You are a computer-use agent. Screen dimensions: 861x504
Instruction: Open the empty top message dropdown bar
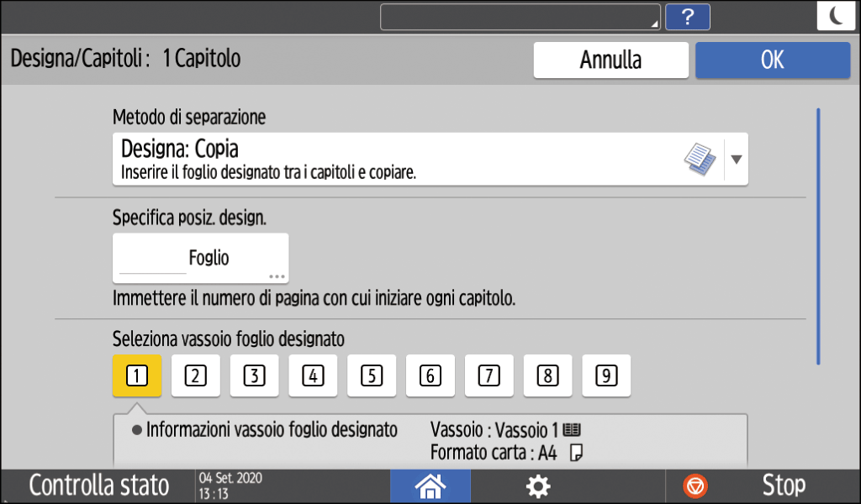[520, 17]
